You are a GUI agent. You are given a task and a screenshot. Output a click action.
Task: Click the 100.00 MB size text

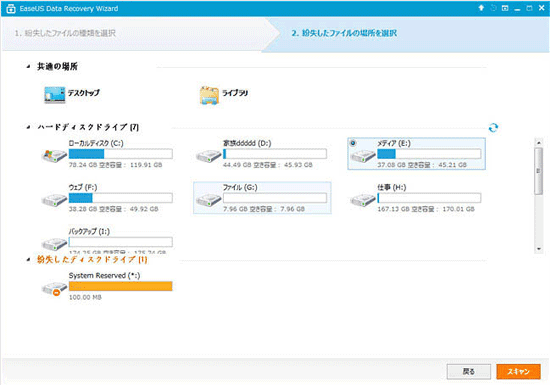[x=85, y=297]
